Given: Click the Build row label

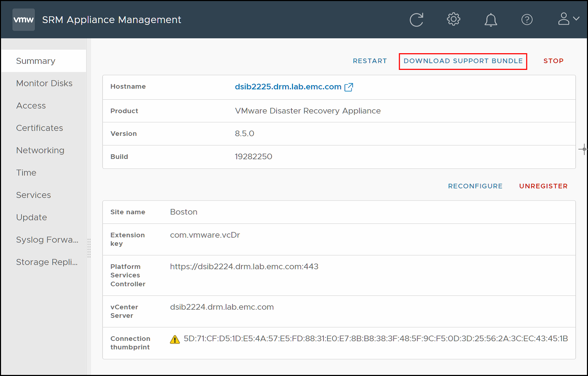Looking at the screenshot, I should tap(119, 157).
